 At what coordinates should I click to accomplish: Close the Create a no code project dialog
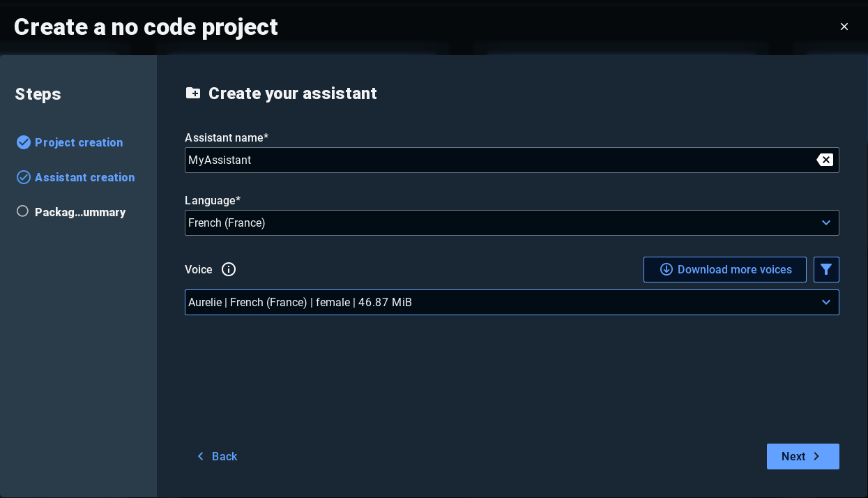click(844, 27)
